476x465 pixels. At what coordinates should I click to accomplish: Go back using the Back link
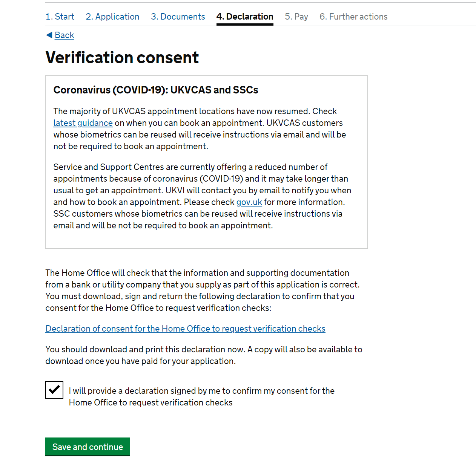(64, 35)
